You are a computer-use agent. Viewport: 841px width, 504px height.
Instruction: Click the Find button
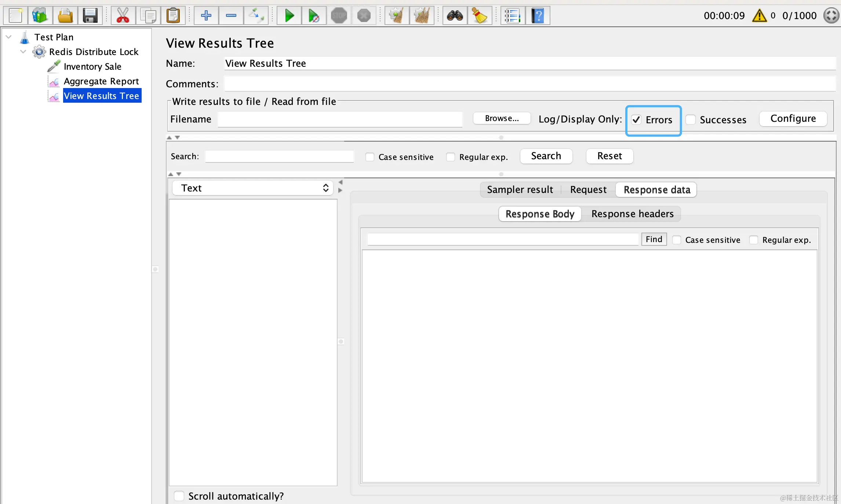(654, 239)
